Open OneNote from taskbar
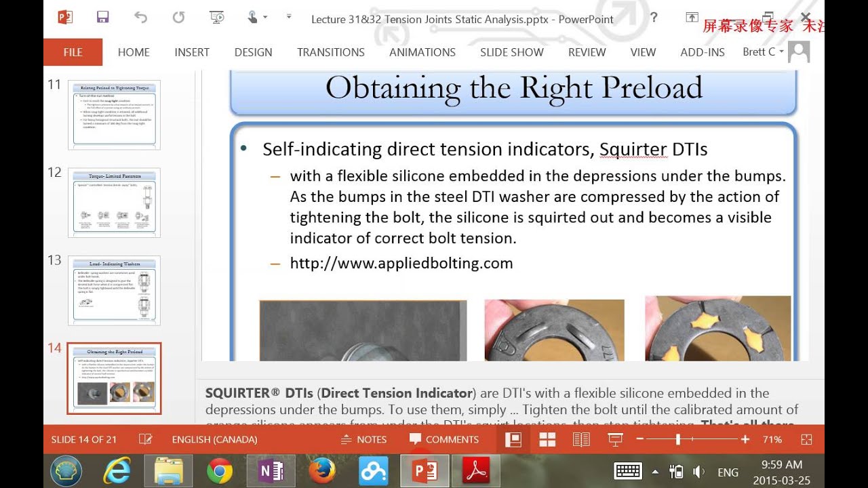Screen dimensions: 868x488 (271, 471)
